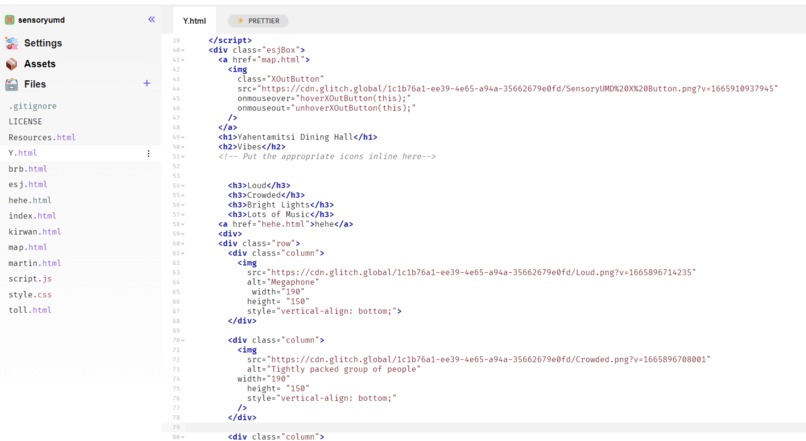The width and height of the screenshot is (806, 441).
Task: Fold the column div line 70 arrow
Action: 183,340
